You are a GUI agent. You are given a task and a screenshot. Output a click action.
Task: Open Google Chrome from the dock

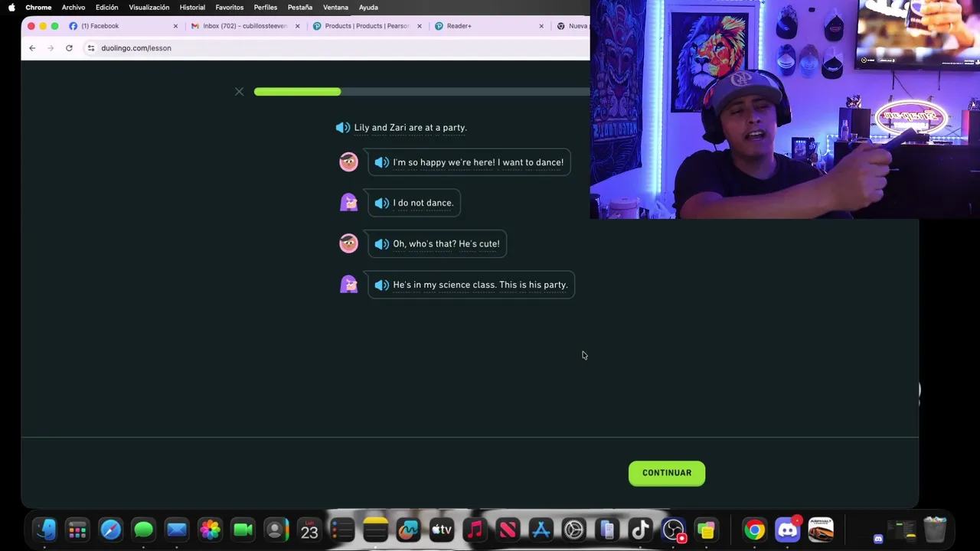point(754,530)
